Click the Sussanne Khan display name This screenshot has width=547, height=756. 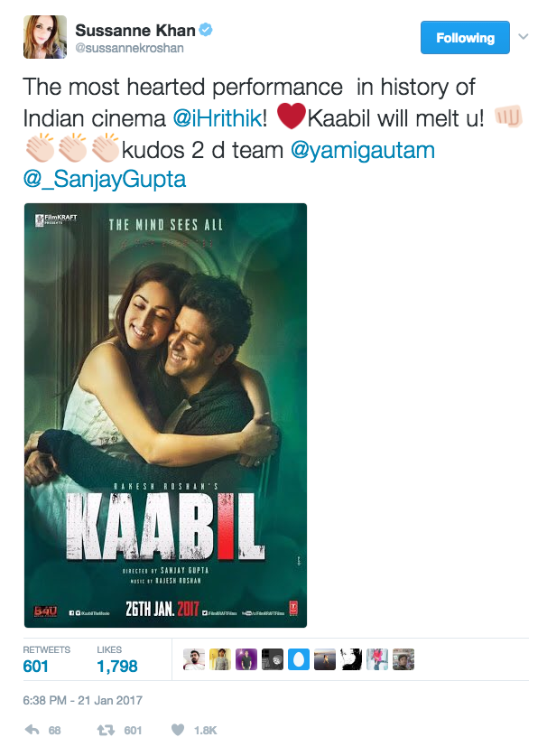pyautogui.click(x=135, y=31)
